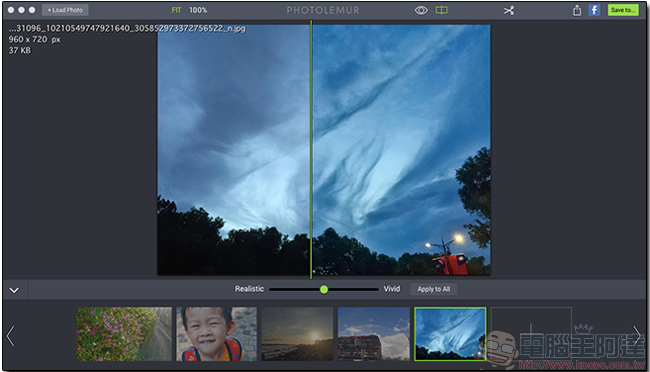Click the Load Photo button
The width and height of the screenshot is (650, 372).
65,10
